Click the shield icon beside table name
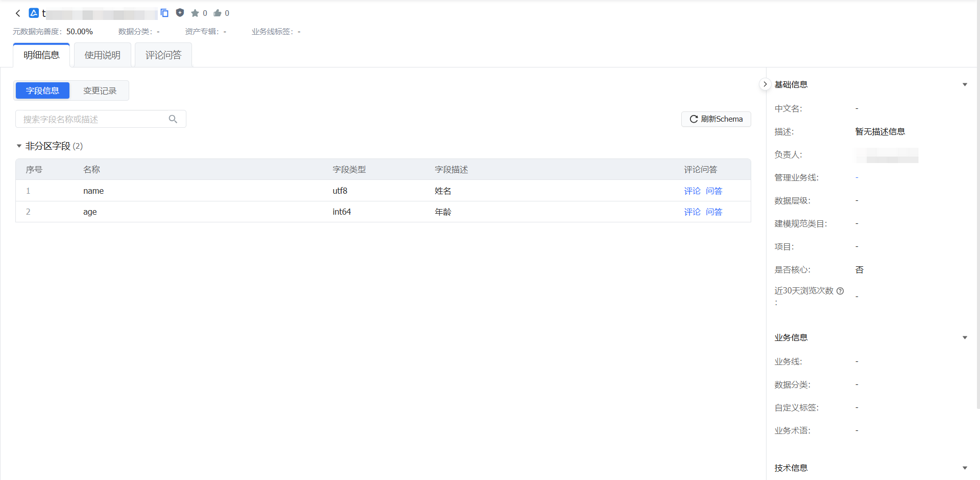 (x=180, y=13)
